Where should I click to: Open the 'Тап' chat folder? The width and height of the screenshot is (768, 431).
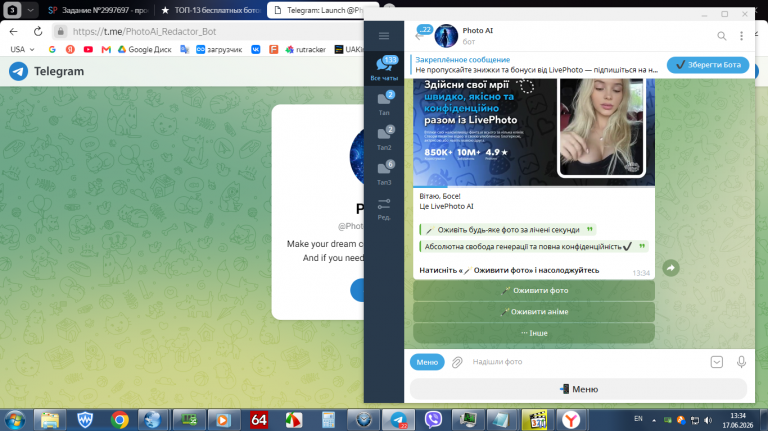click(x=384, y=103)
